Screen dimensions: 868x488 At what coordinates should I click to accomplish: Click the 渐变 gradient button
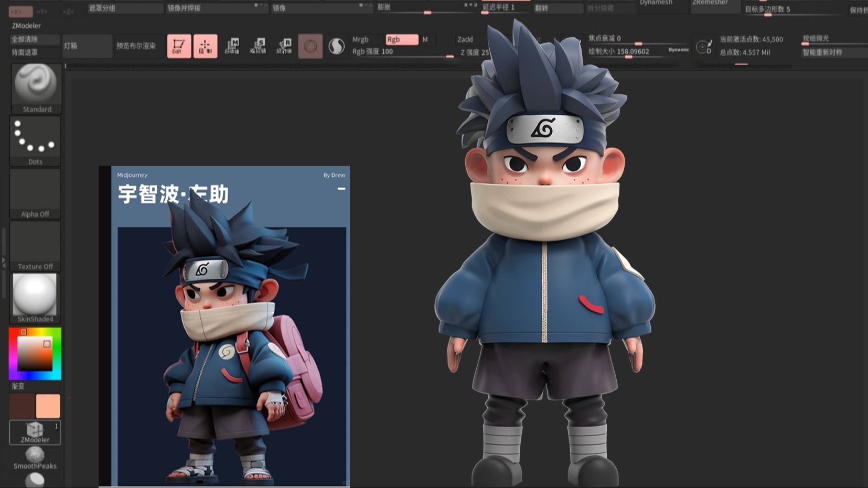click(x=18, y=386)
